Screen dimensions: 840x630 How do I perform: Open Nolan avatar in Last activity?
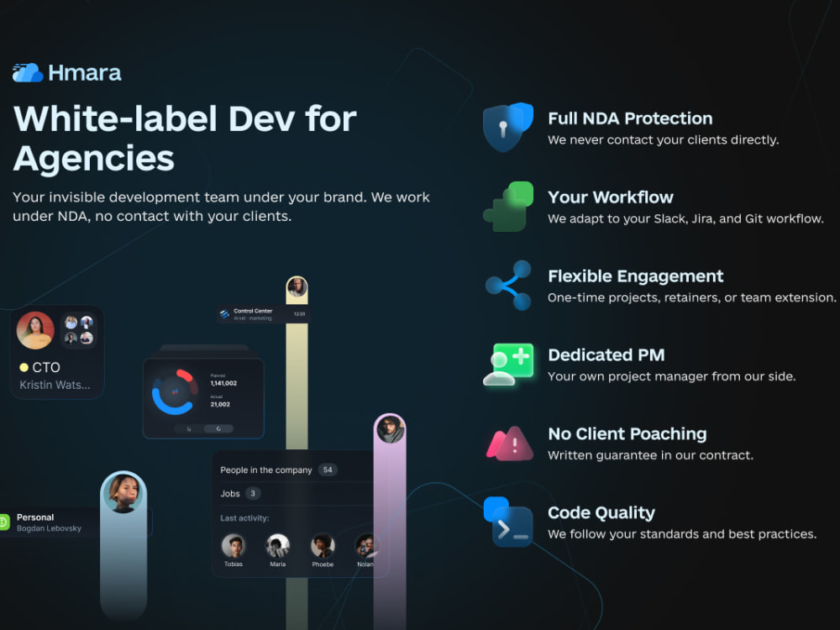point(366,546)
